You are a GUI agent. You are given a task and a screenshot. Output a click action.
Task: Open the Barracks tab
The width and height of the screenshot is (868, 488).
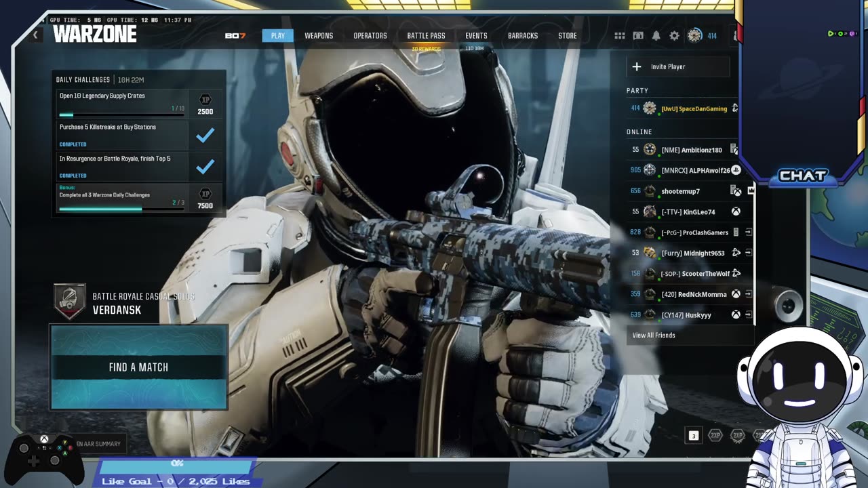click(x=523, y=36)
